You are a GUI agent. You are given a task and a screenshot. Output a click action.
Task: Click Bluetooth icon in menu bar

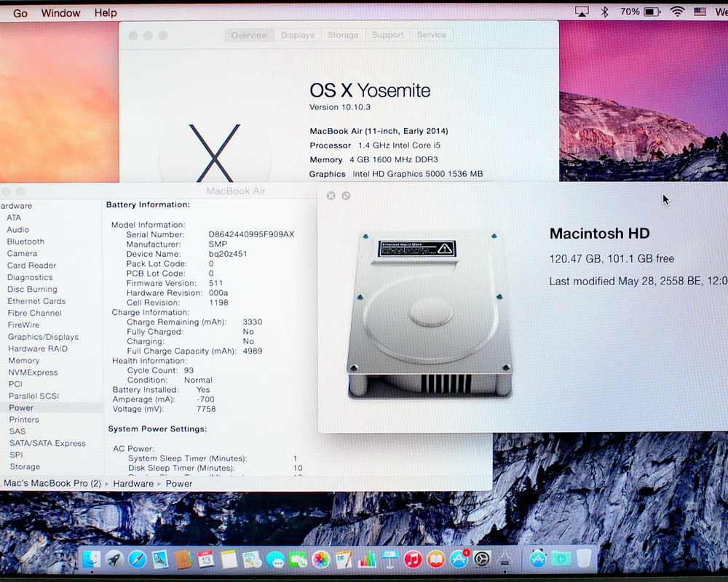click(604, 12)
